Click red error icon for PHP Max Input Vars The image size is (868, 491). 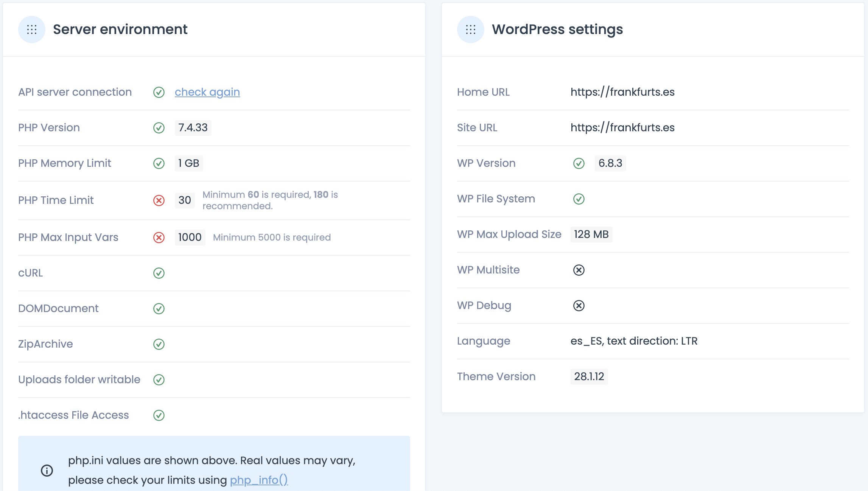tap(159, 238)
